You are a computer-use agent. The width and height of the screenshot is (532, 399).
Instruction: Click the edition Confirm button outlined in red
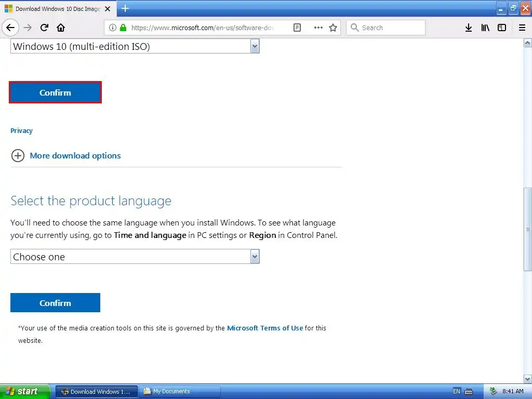pos(55,92)
